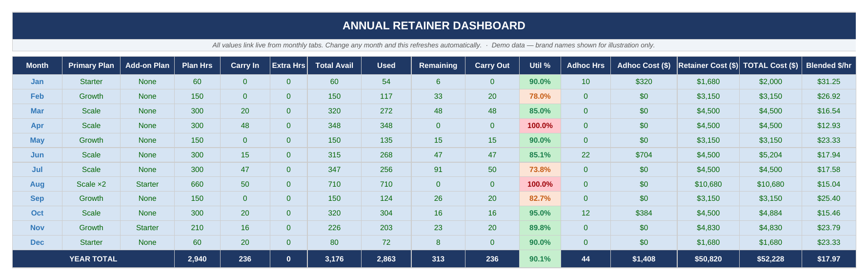The height and width of the screenshot is (280, 868).
Task: Click the 78.0% utilization cell
Action: pos(540,96)
